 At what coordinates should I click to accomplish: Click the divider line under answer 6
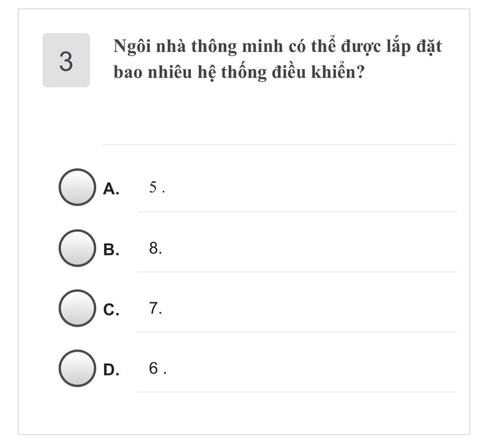(x=296, y=392)
